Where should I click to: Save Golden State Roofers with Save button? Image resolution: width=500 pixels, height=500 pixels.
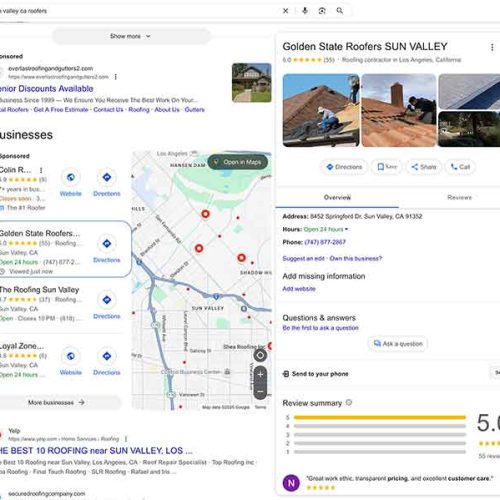386,167
